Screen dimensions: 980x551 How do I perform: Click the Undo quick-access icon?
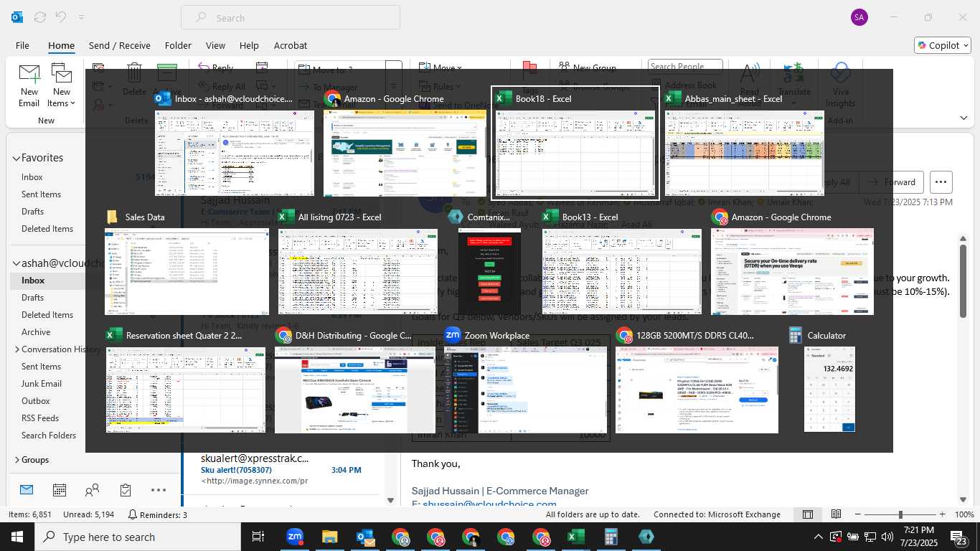point(61,17)
